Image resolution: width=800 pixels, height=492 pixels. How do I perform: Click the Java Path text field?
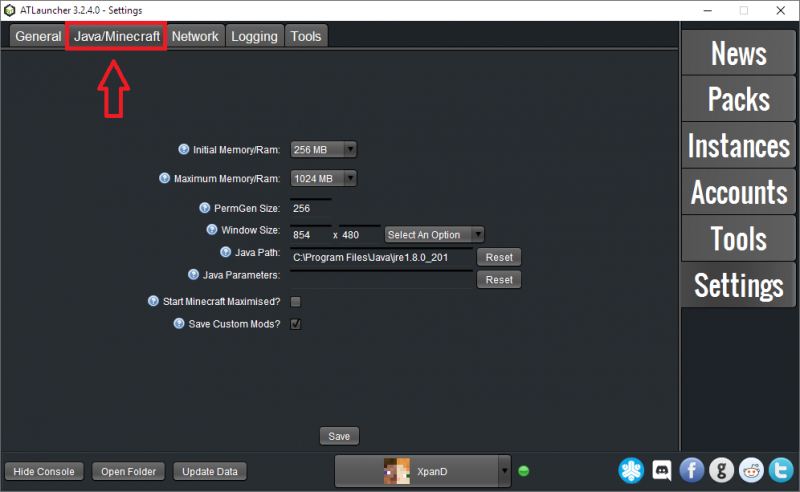click(x=381, y=257)
